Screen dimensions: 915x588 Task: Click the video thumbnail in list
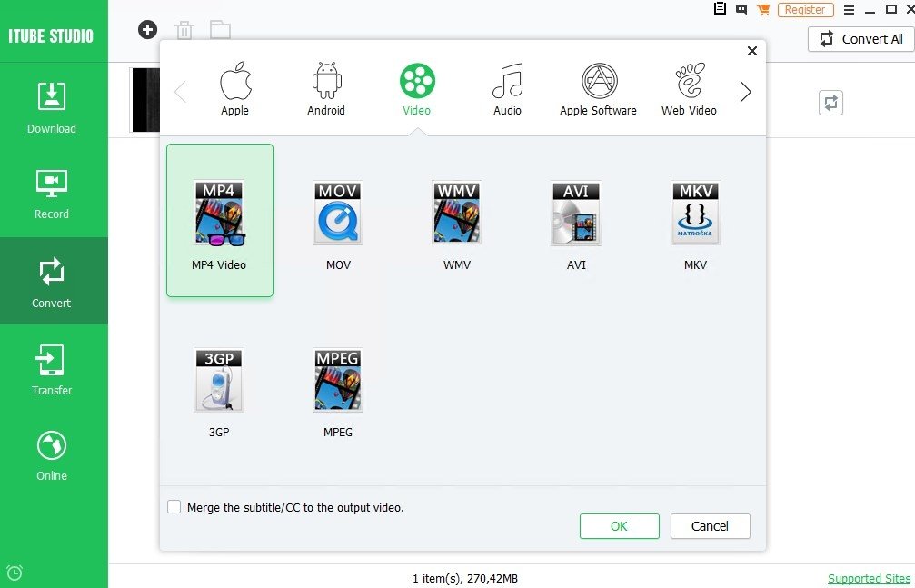(x=145, y=100)
